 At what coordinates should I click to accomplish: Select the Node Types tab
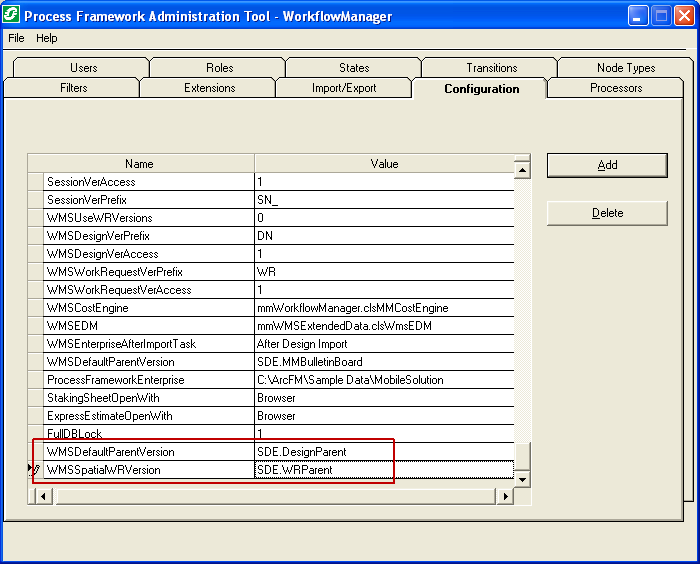[626, 68]
